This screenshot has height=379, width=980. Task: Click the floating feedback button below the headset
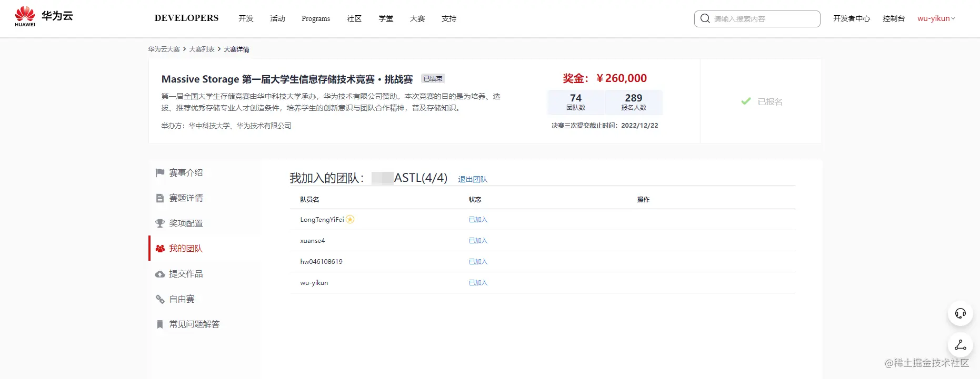[x=960, y=345]
